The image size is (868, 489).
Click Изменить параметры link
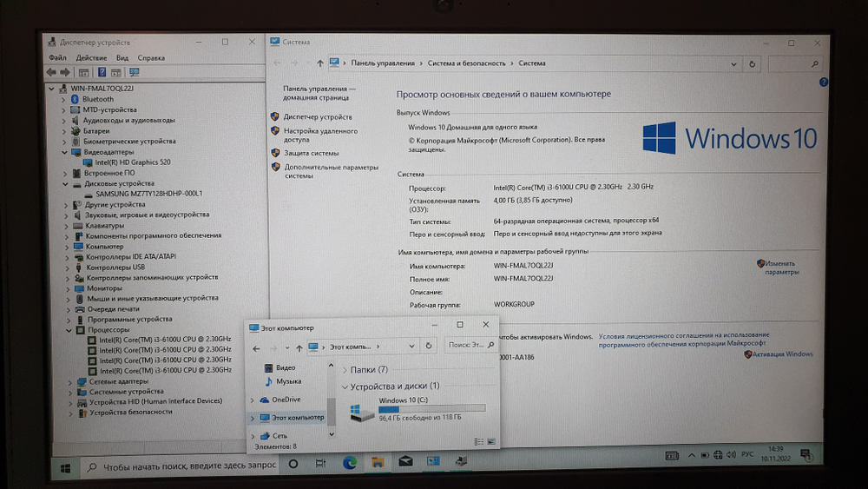point(781,268)
